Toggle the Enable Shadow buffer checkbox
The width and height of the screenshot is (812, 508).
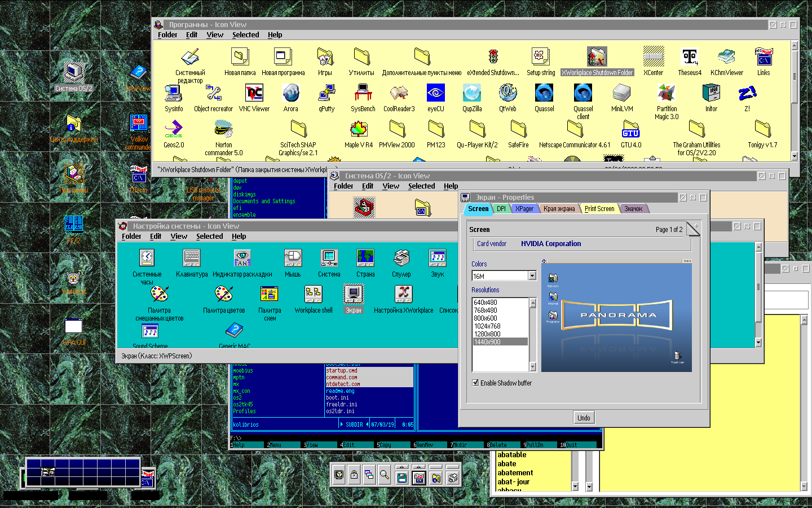coord(475,383)
